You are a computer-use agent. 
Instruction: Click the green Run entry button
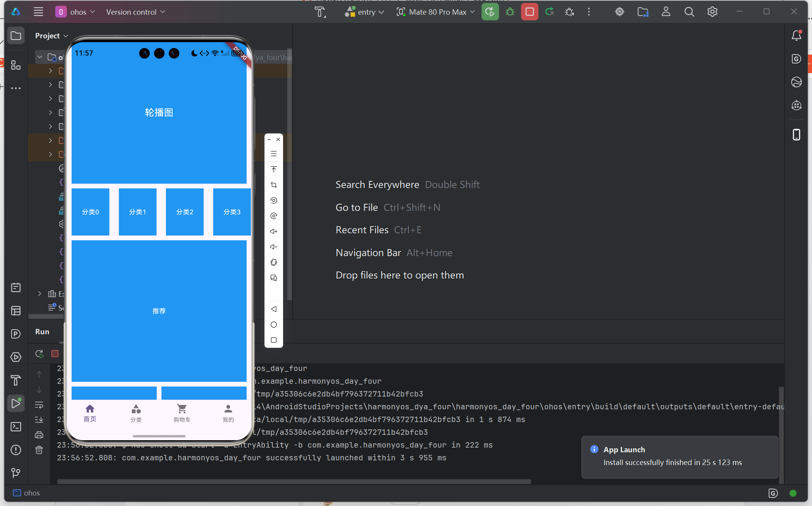click(x=490, y=12)
